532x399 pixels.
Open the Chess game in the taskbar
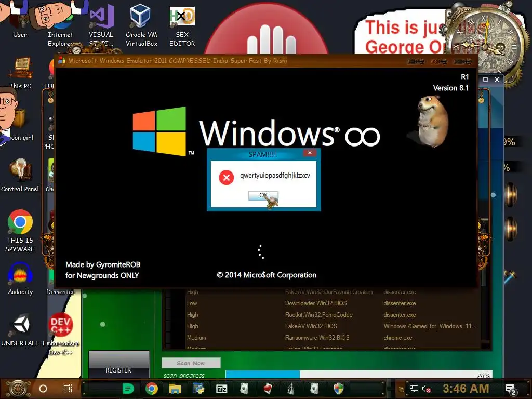point(291,389)
